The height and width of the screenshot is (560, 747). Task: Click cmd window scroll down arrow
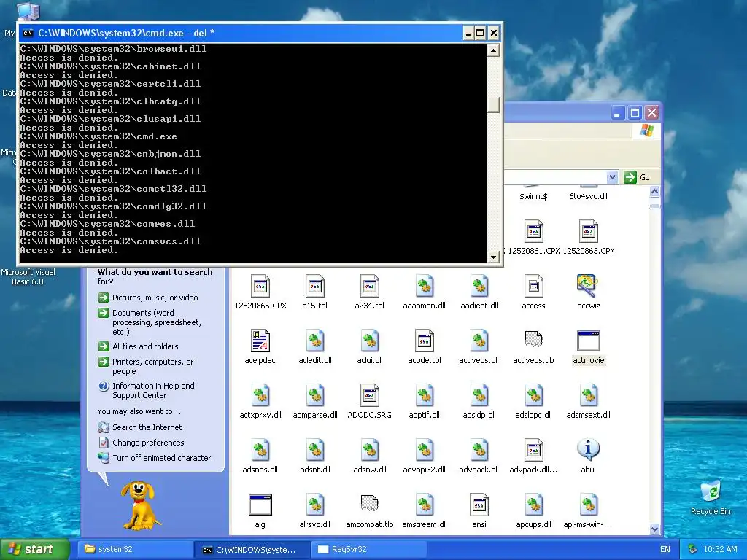494,257
